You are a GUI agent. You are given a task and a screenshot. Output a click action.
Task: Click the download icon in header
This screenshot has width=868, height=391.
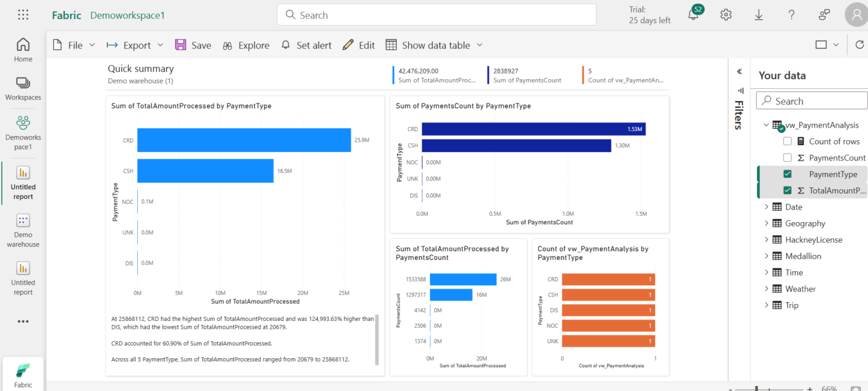tap(759, 15)
